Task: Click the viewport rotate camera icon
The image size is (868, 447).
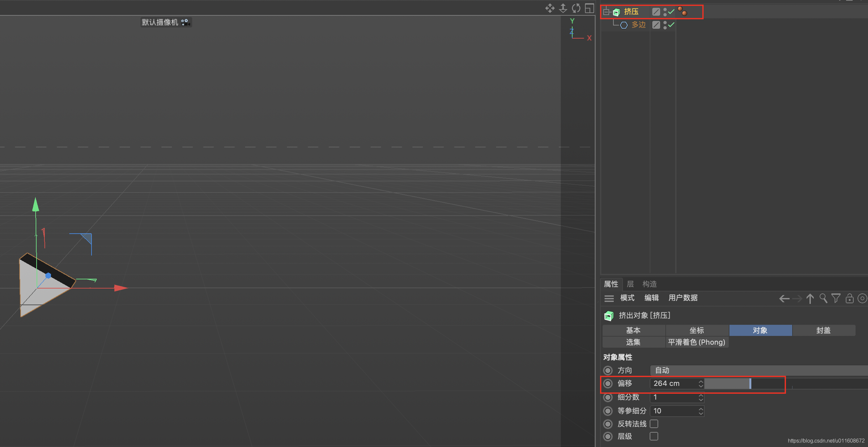Action: tap(576, 8)
